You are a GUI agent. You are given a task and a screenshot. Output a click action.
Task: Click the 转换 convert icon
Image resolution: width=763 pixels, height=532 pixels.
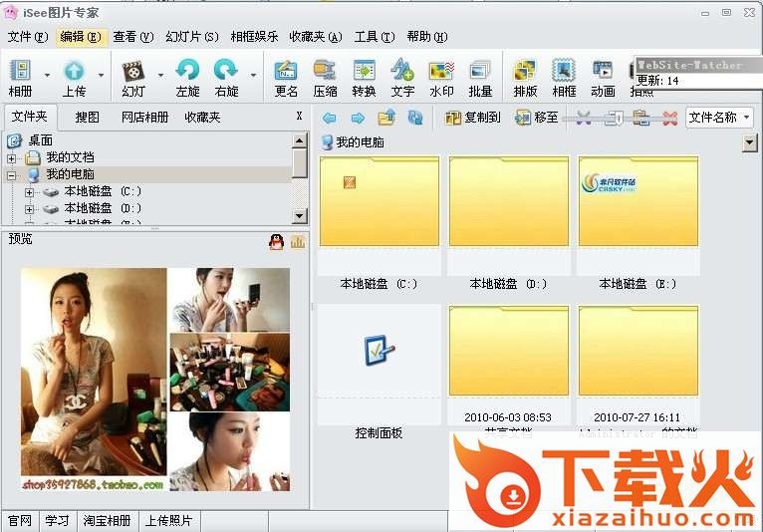click(x=364, y=72)
